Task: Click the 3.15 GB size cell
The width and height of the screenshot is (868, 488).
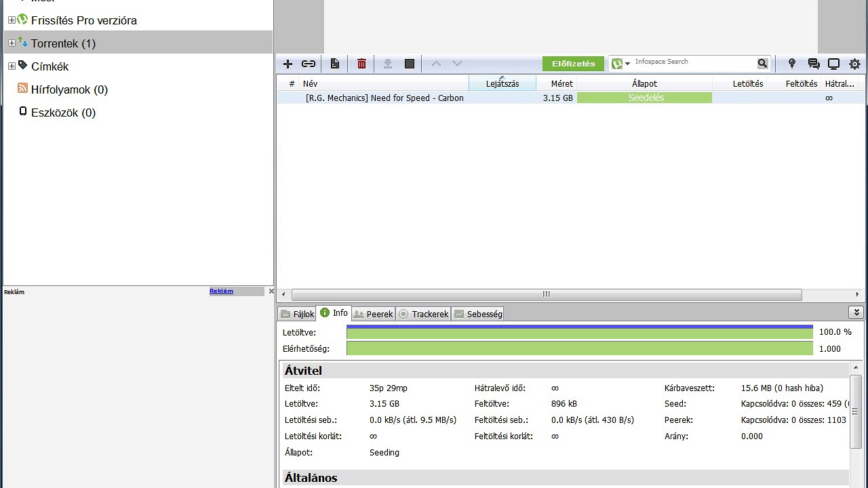Action: tap(558, 98)
